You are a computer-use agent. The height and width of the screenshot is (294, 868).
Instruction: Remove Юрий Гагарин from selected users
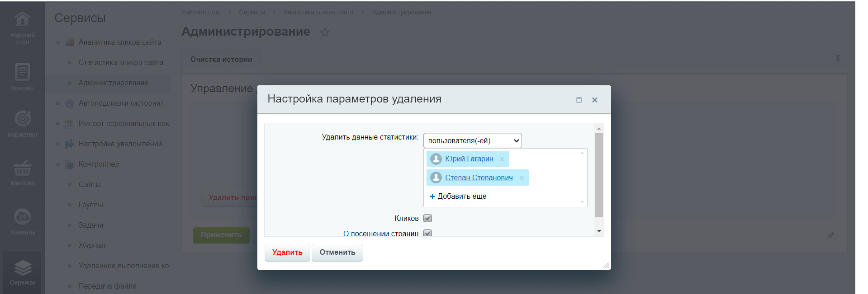[502, 159]
